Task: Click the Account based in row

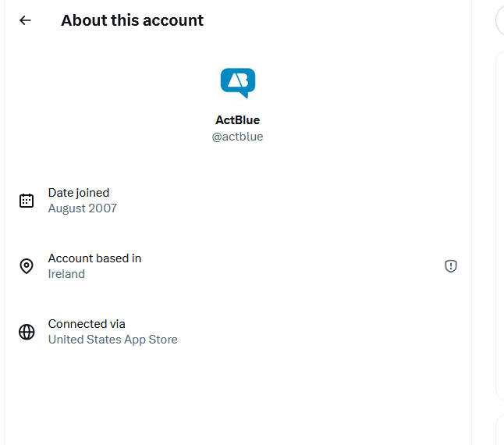Action: pos(238,266)
